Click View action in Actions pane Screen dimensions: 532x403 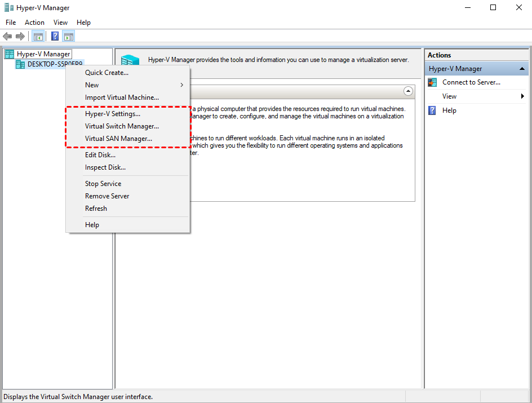point(449,96)
